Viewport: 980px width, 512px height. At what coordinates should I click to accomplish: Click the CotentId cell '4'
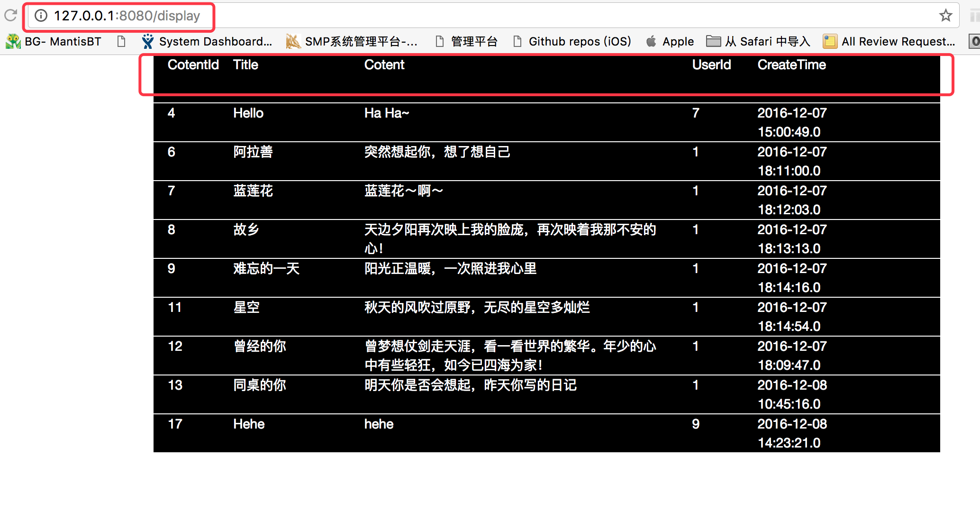171,113
